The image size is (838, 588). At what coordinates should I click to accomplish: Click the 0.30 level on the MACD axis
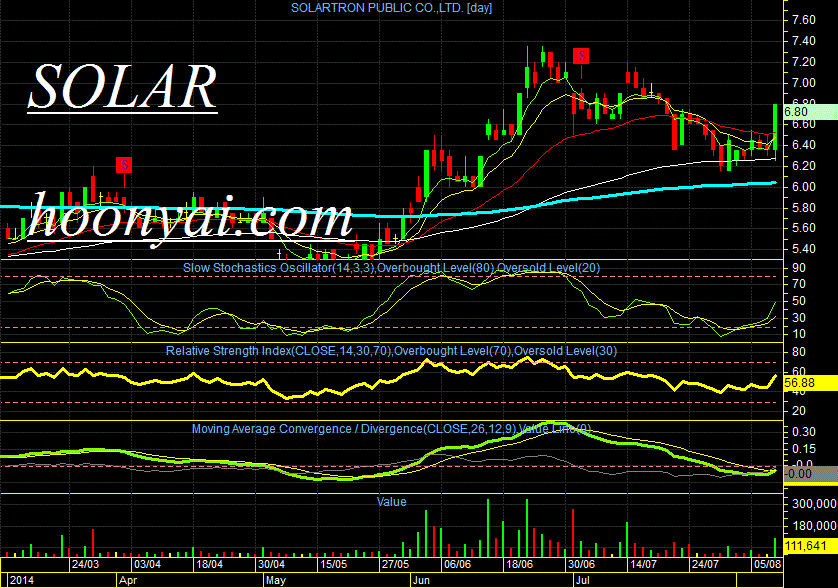click(x=804, y=432)
